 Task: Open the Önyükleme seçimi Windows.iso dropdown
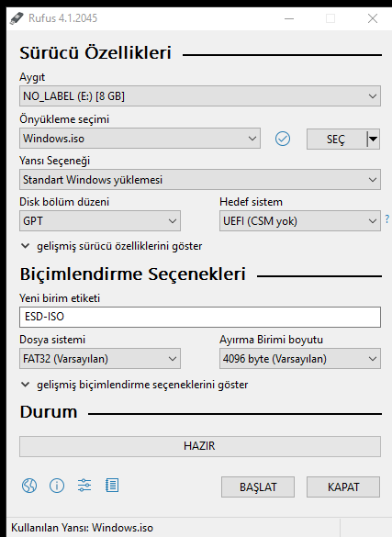(140, 139)
